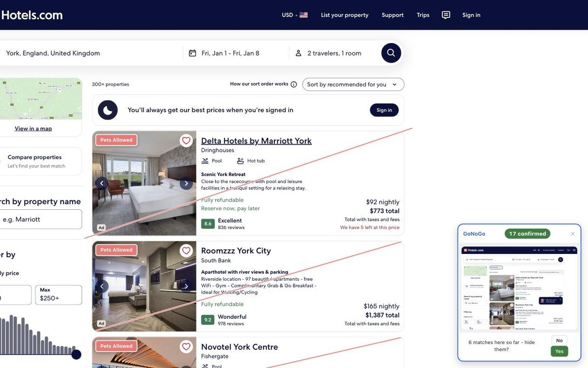Click Sign in in the top navigation
This screenshot has height=368, width=588.
click(x=471, y=15)
